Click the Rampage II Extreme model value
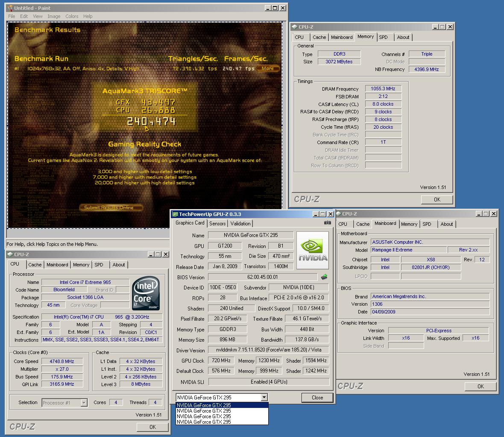The image size is (504, 437). (x=408, y=250)
